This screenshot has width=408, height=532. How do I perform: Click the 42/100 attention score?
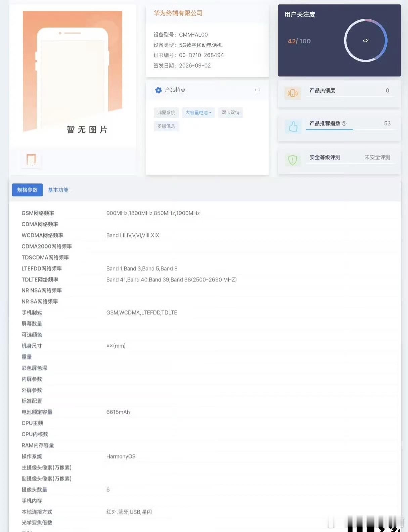pos(299,41)
